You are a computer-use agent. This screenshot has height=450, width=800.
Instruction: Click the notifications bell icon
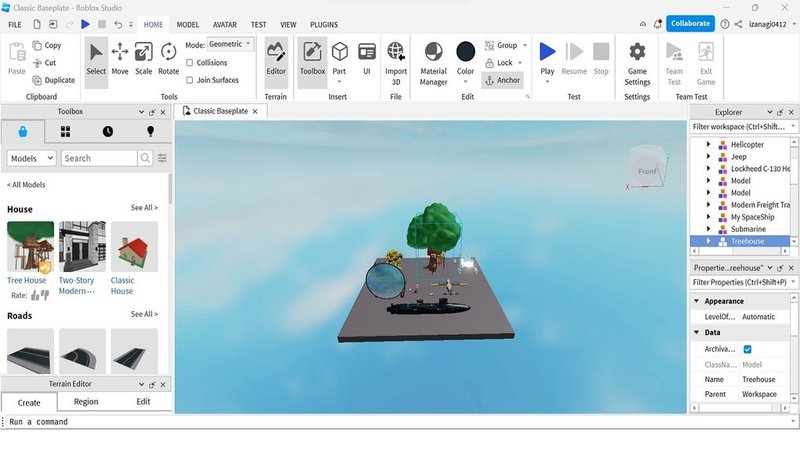tap(658, 24)
